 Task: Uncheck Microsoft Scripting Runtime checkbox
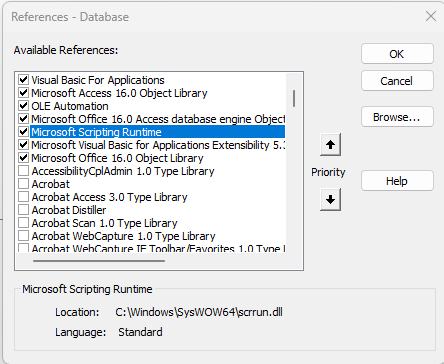23,132
